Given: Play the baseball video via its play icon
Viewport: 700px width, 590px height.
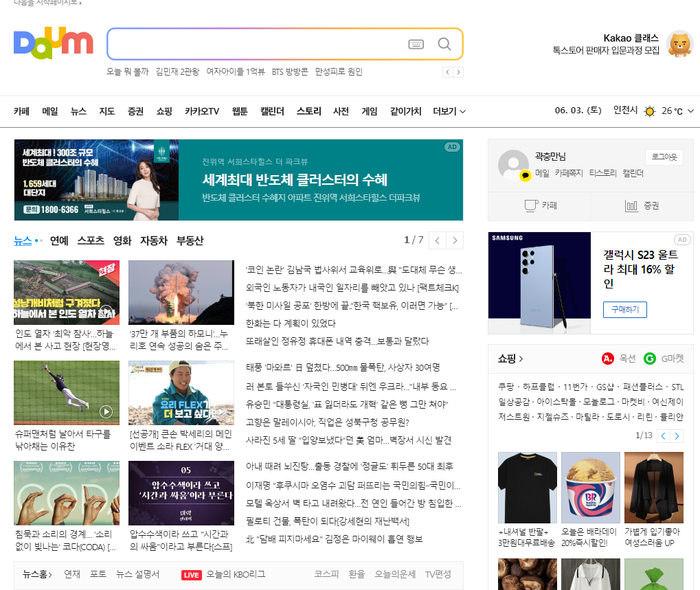Looking at the screenshot, I should [106, 411].
